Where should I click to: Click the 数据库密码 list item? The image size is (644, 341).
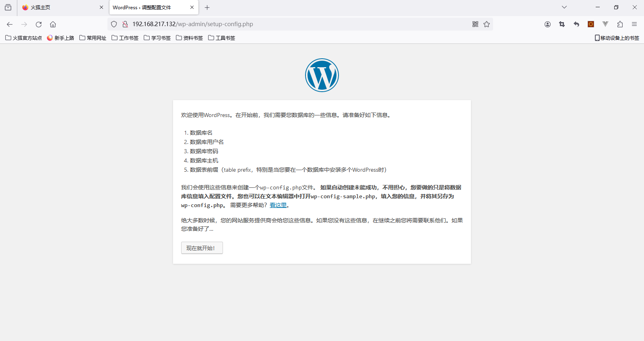204,151
